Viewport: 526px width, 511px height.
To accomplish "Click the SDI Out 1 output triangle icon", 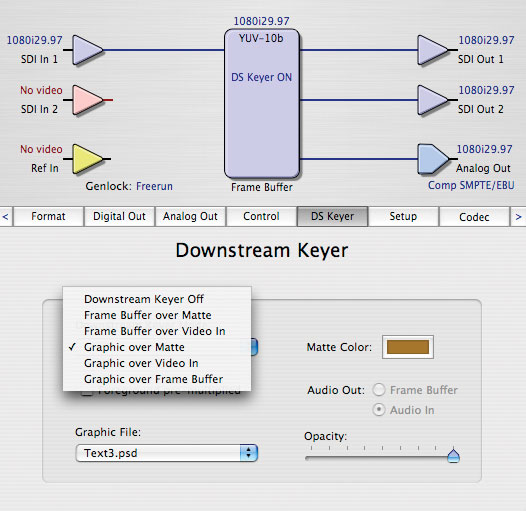I will pos(433,50).
